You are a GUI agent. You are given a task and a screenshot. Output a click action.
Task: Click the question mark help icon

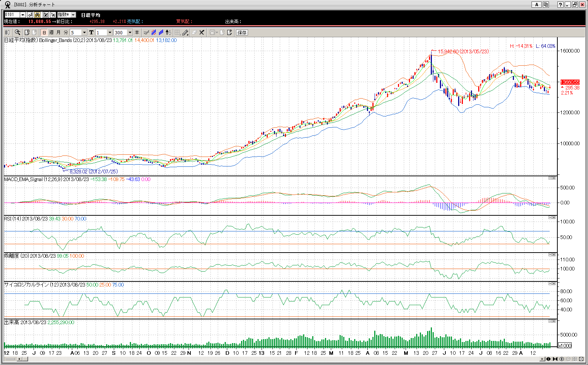[560, 5]
